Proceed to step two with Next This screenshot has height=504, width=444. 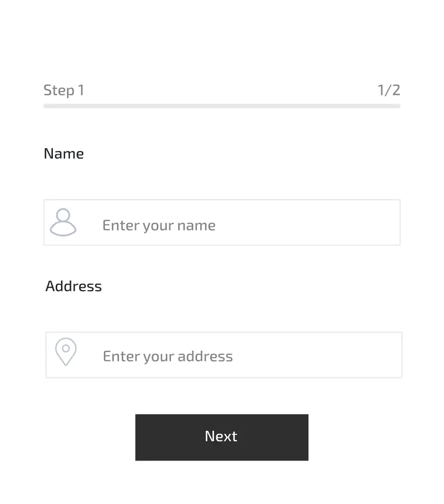(222, 437)
